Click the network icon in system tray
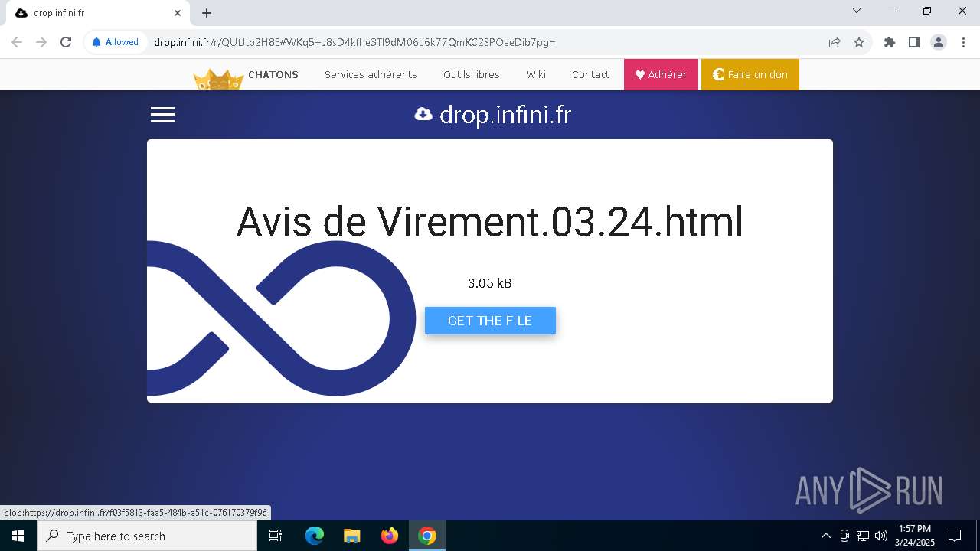The width and height of the screenshot is (980, 551). (x=863, y=536)
